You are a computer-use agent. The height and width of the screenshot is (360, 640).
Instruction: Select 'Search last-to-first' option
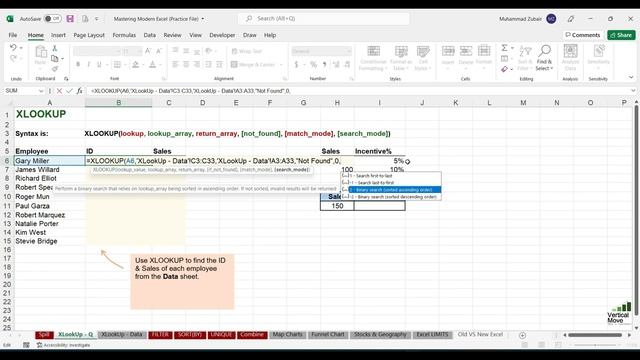tap(391, 183)
